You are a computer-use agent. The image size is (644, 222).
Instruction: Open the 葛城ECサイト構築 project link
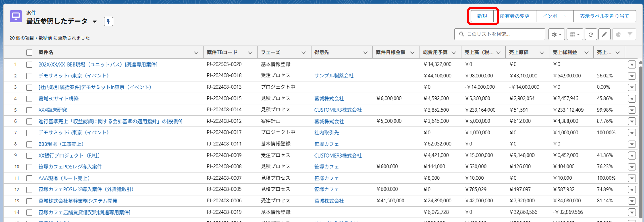[x=59, y=99]
